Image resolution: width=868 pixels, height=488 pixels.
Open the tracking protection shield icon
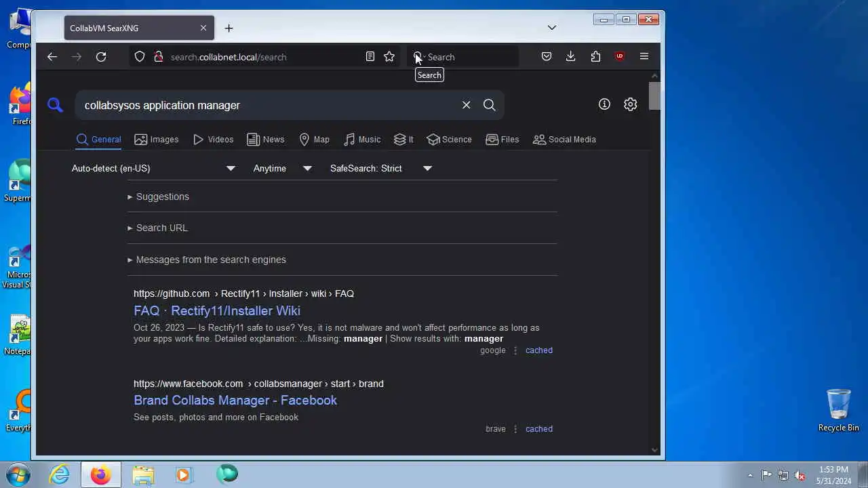point(140,57)
